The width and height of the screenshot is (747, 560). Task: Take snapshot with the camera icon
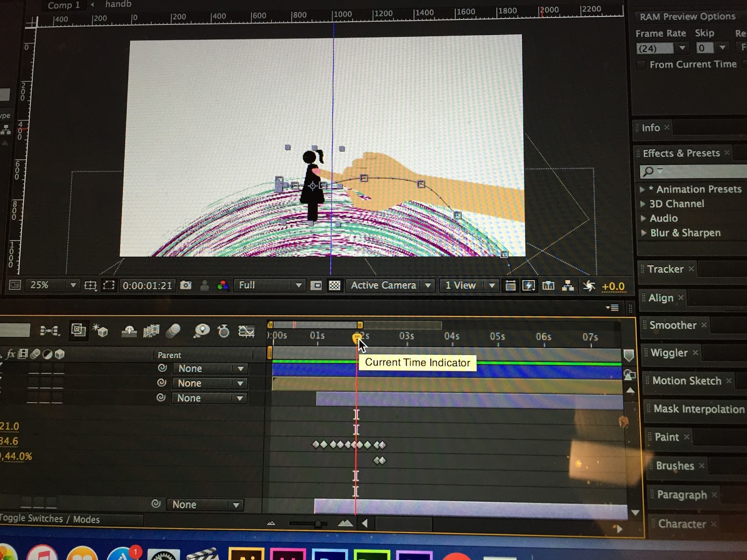(x=186, y=285)
